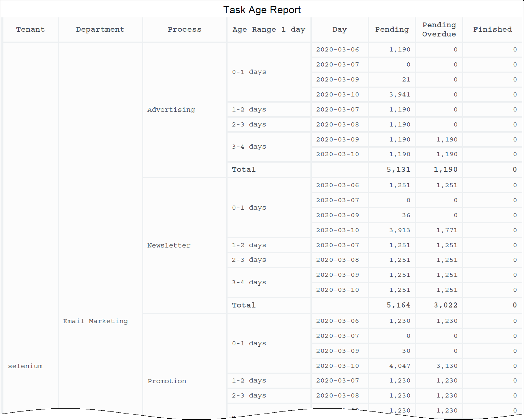Click the pending overdue total 3,022
This screenshot has width=524, height=420.
(445, 305)
